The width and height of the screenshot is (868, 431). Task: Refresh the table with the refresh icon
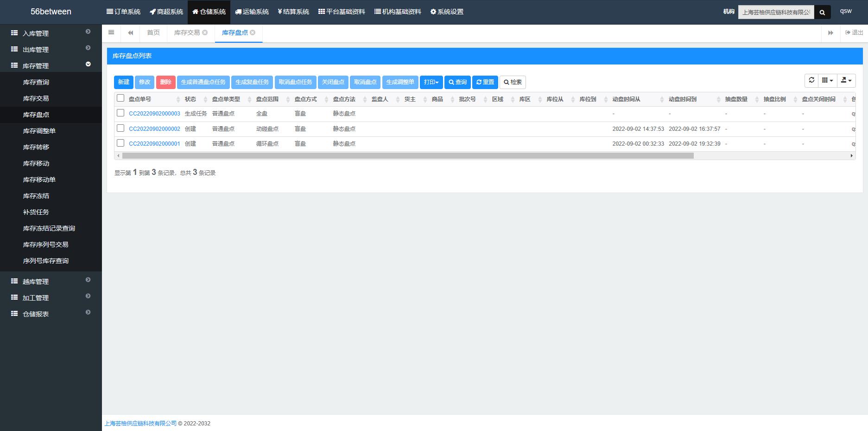811,80
